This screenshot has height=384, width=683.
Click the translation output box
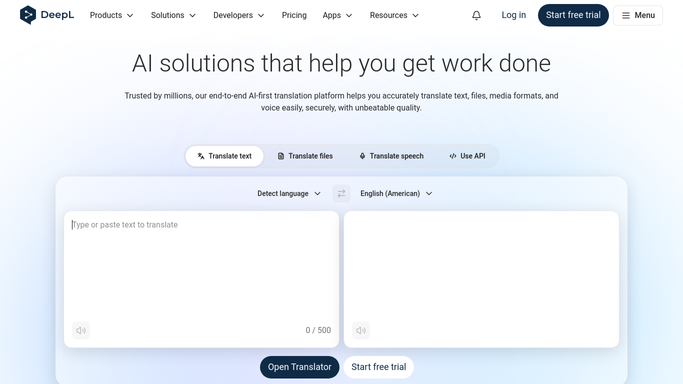coord(481,279)
